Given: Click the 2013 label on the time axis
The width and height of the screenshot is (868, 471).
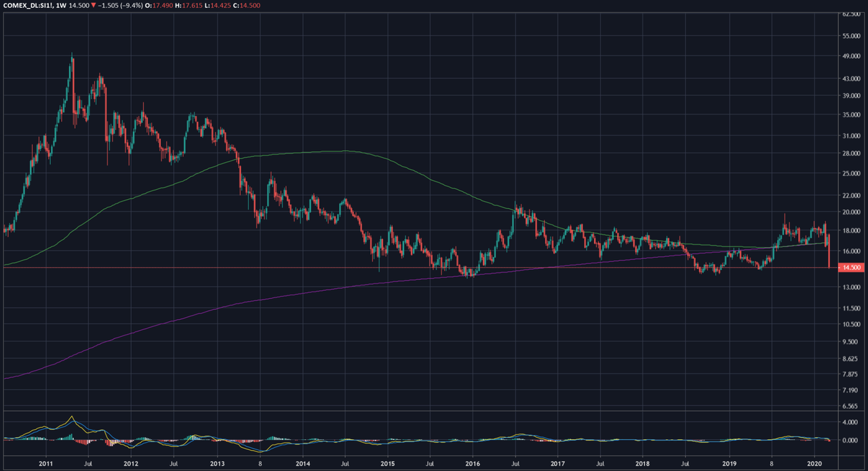Looking at the screenshot, I should click(217, 464).
